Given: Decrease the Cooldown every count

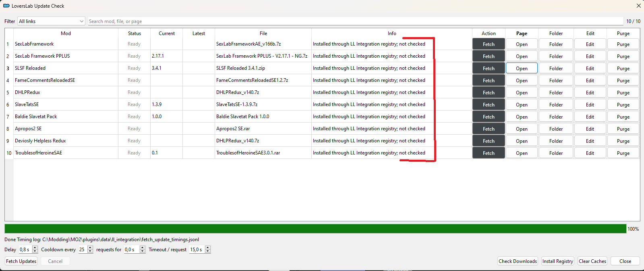Looking at the screenshot, I should (x=90, y=251).
